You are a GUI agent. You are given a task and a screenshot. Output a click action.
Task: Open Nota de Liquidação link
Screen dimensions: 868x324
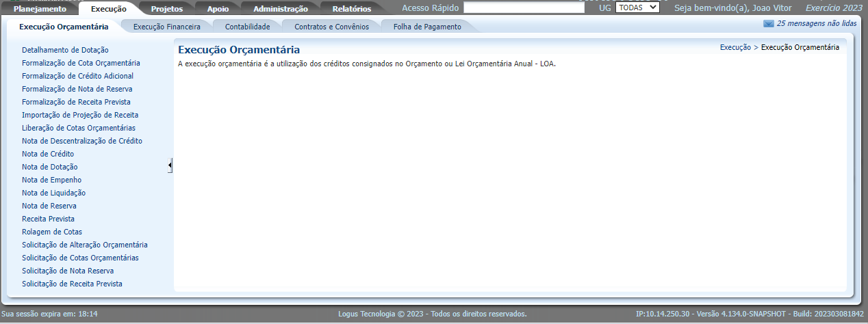click(53, 193)
